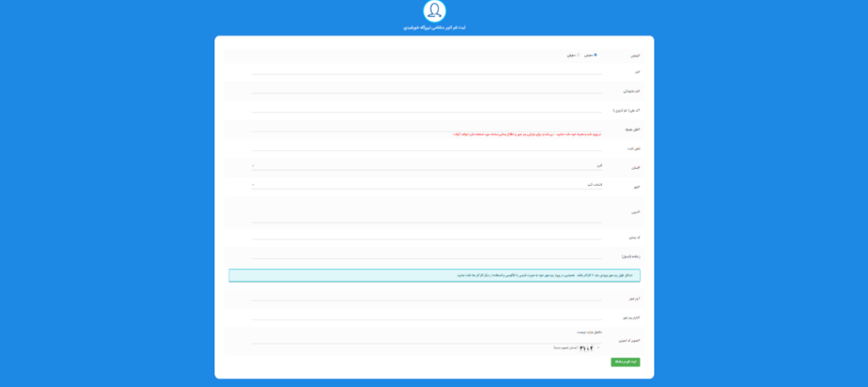Screen dimensions: 868x387
Task: Click the national code username field
Action: click(x=426, y=109)
